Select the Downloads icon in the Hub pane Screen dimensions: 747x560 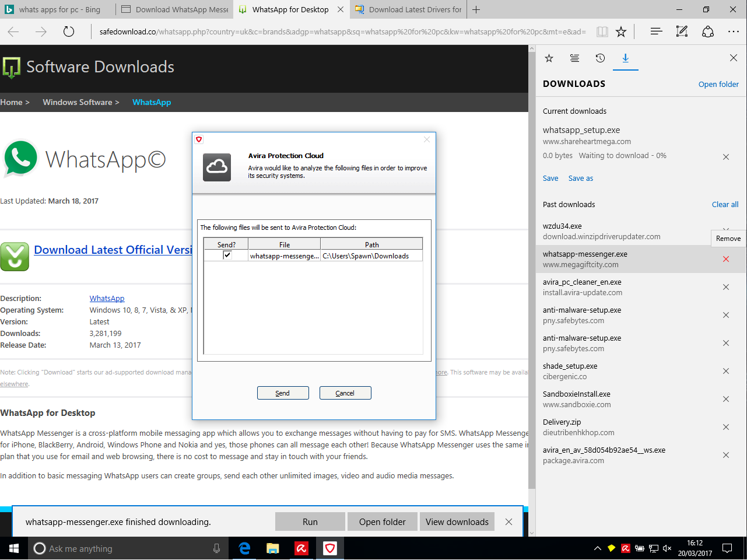pos(625,58)
